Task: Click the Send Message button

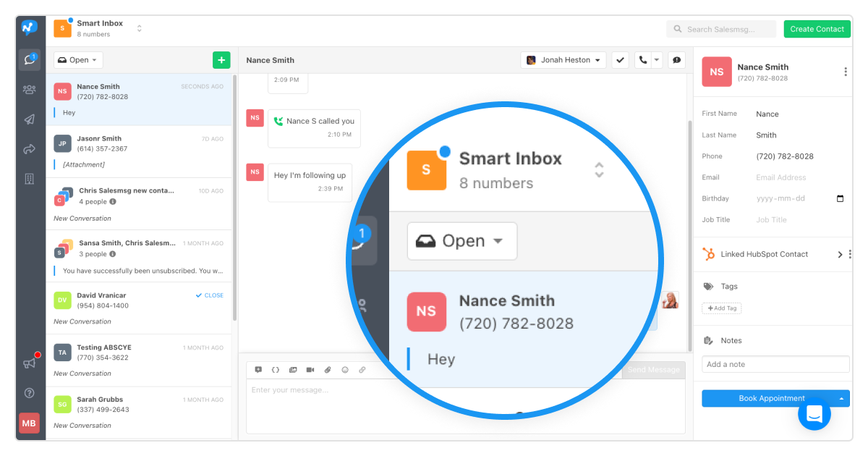Action: (x=653, y=370)
